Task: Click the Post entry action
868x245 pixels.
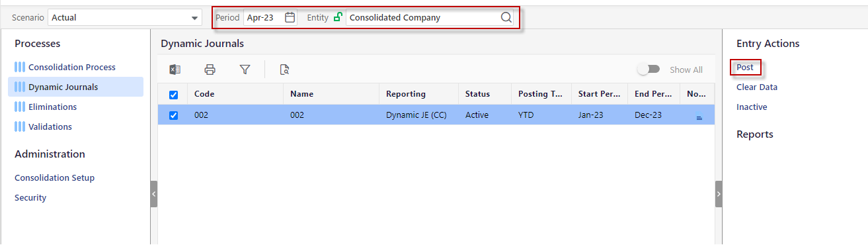Action: 745,67
